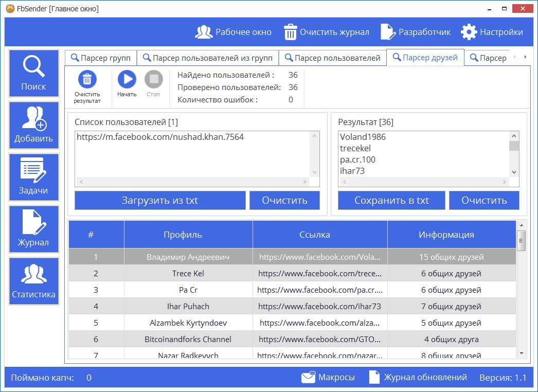Open the Добавить add users section
This screenshot has height=392, width=538.
pos(33,125)
